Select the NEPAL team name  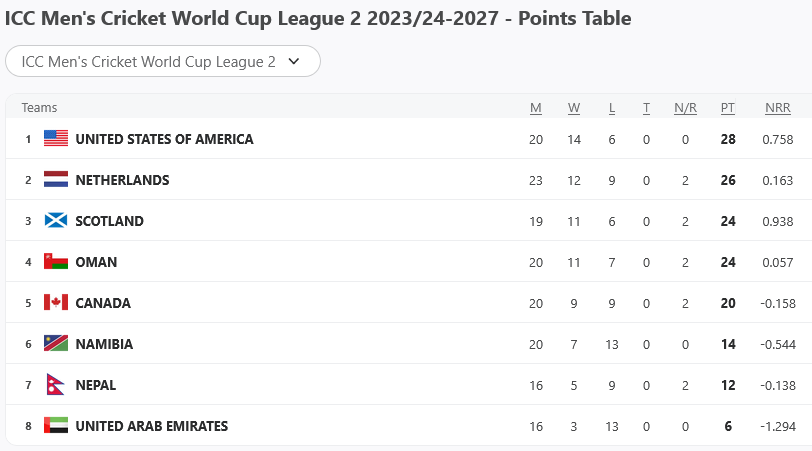tap(96, 385)
